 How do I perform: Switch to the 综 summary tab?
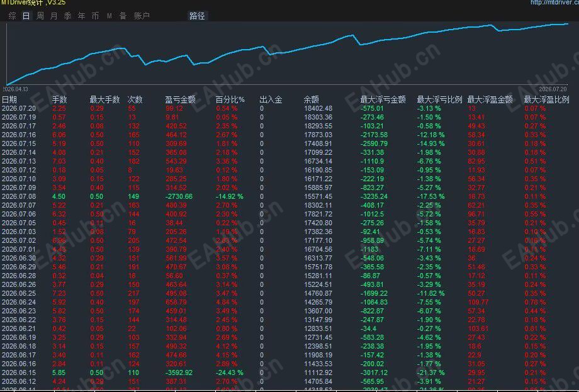[12, 16]
